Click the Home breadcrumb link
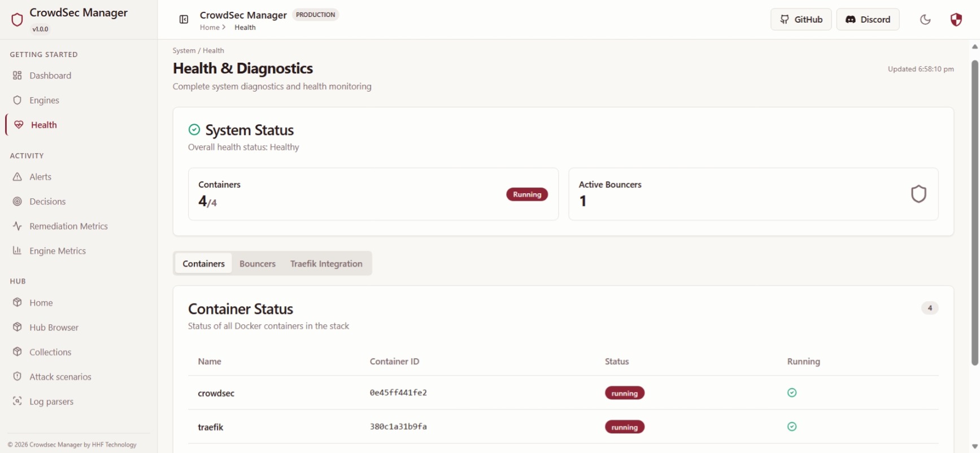The image size is (980, 453). point(210,27)
